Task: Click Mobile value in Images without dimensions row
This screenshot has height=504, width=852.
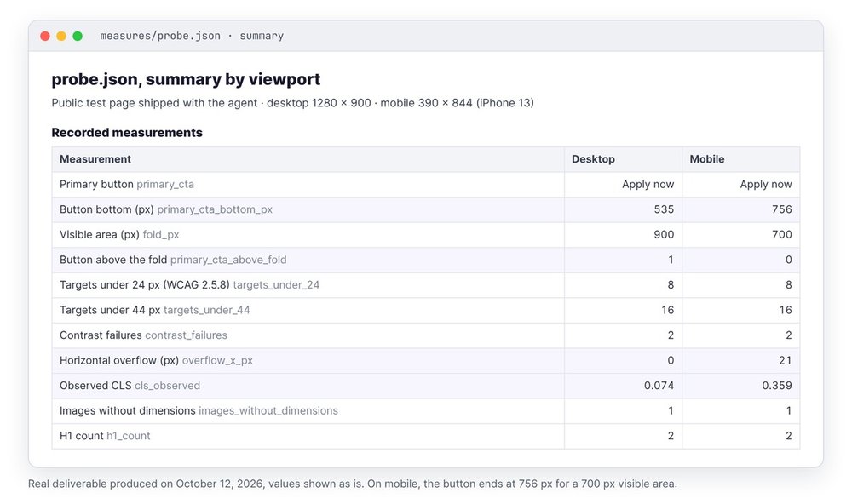Action: pos(788,410)
